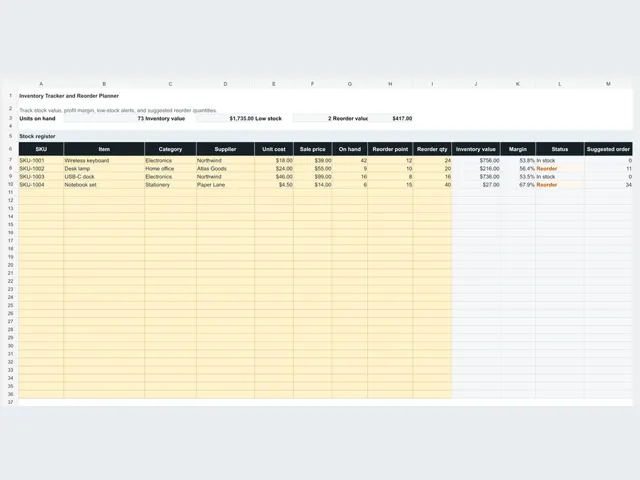Select row 20 header number
Image resolution: width=640 pixels, height=480 pixels.
click(11, 265)
